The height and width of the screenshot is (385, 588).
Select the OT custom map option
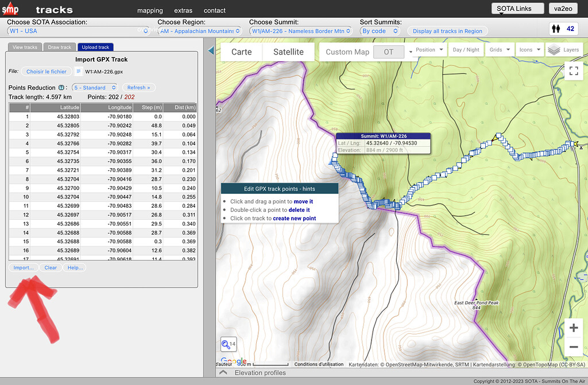[389, 51]
